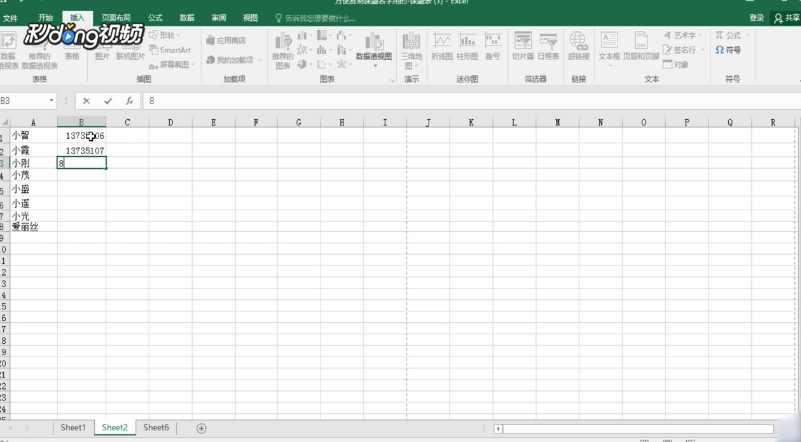Select column header K
Viewport: 801px width, 442px height.
click(471, 122)
